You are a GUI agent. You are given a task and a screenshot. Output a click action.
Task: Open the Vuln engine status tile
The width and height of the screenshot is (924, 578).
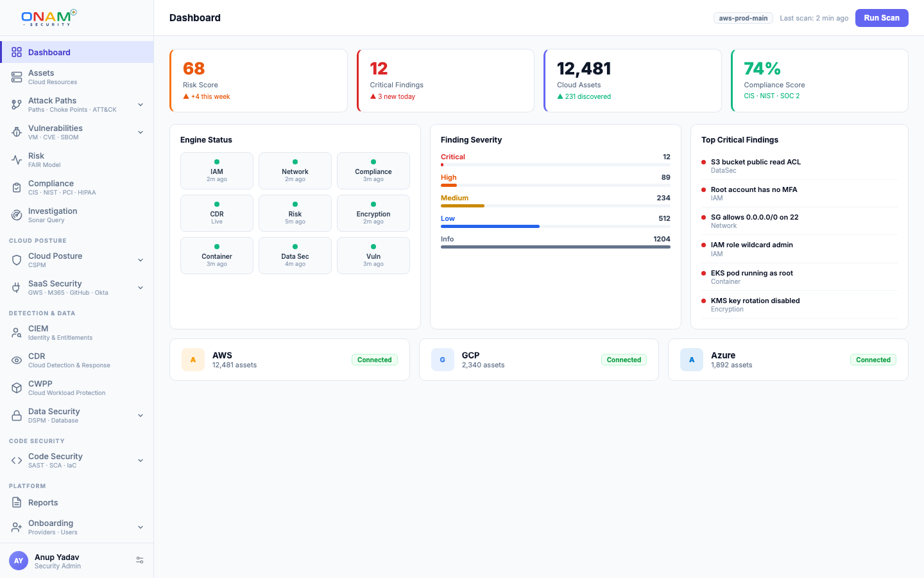coord(373,256)
